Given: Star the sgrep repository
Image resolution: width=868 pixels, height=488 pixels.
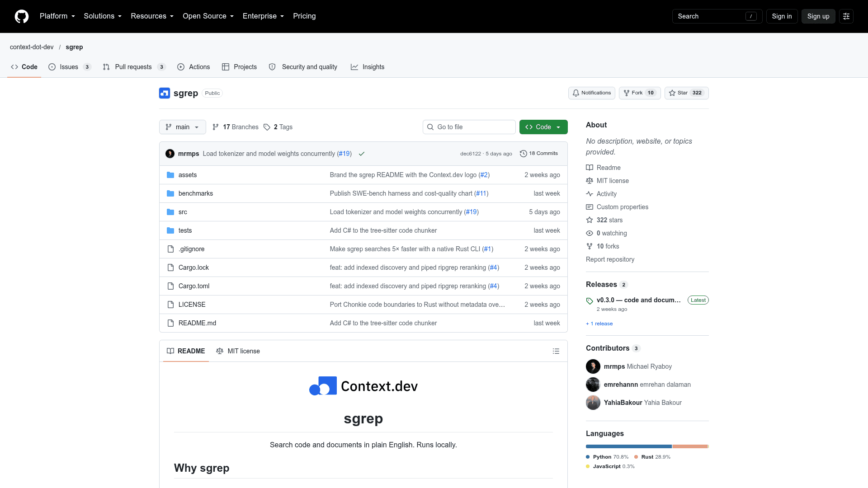Looking at the screenshot, I should pos(686,93).
